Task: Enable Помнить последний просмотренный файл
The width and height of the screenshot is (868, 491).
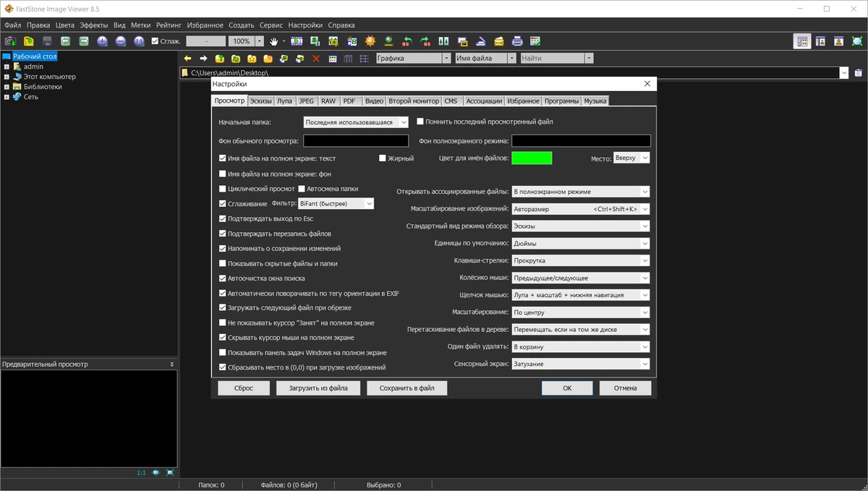Action: (420, 121)
